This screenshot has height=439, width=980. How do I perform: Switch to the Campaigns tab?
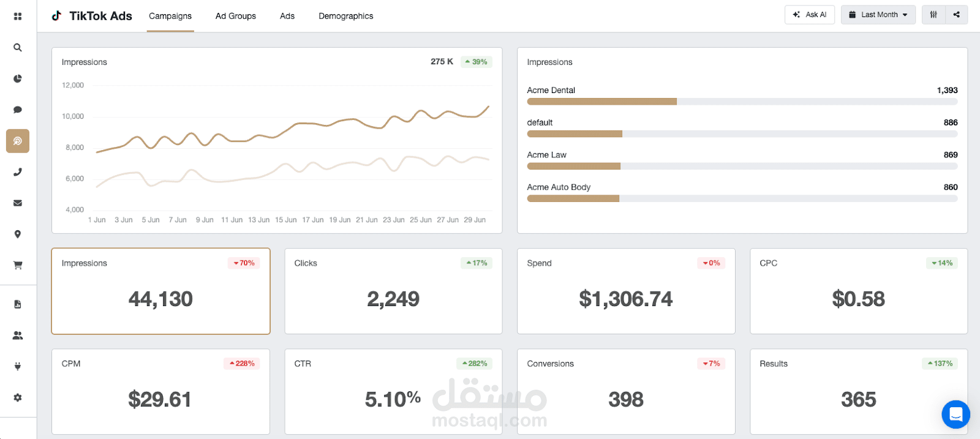pos(170,16)
